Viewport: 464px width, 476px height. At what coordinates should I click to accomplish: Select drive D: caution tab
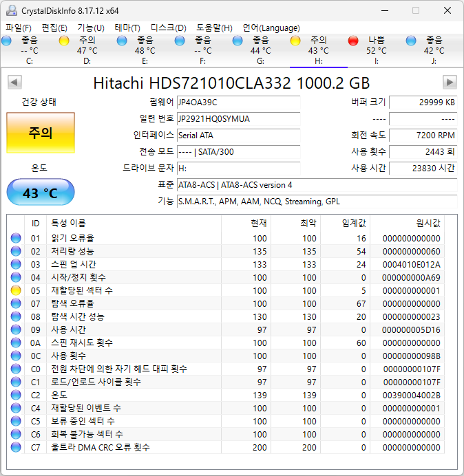87,50
